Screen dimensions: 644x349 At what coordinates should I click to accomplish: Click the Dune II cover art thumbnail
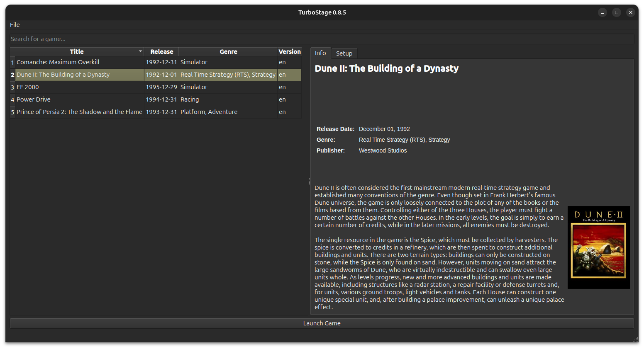[598, 247]
